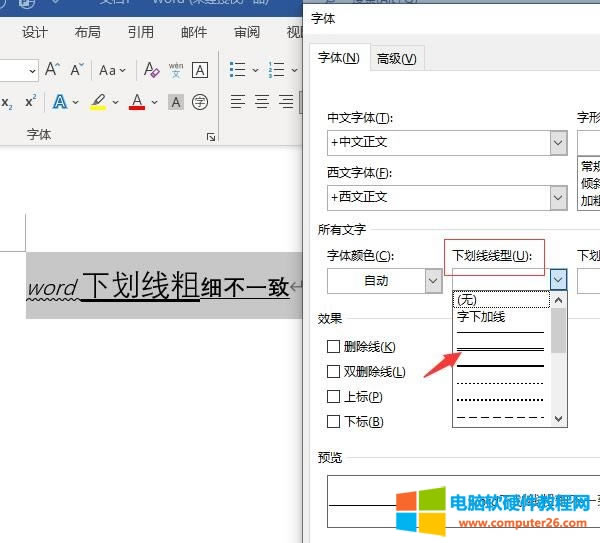
Task: Open Font dialog launcher in 字体 group
Action: [x=210, y=136]
